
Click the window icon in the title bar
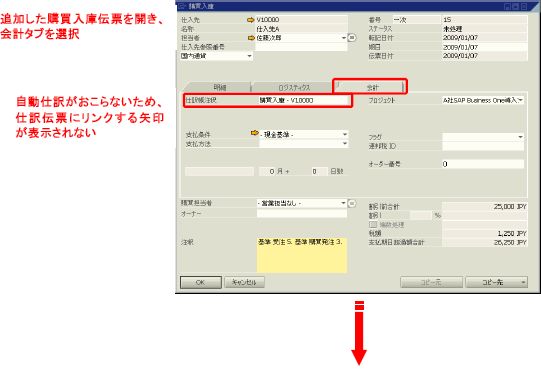tap(183, 7)
